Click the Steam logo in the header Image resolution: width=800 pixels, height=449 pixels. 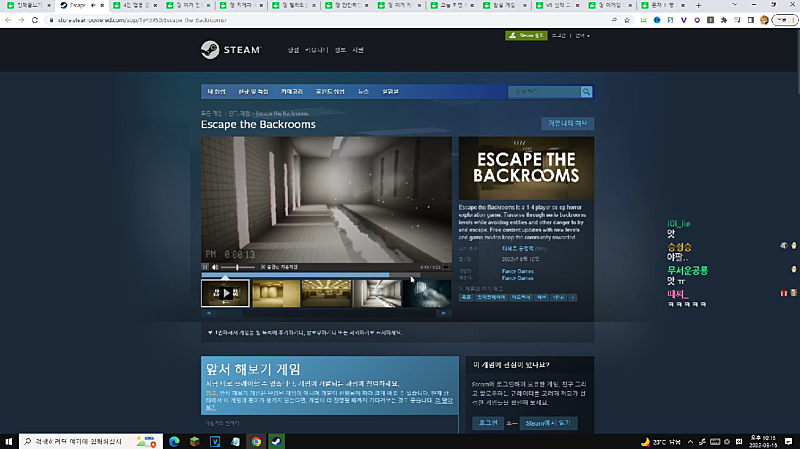point(231,49)
